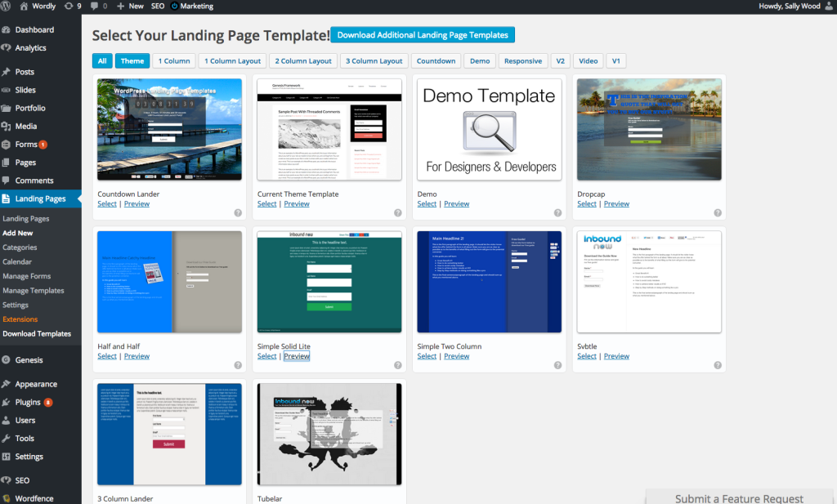Click the comments bubble icon in admin bar
Screen dimensions: 837x504
[x=99, y=6]
